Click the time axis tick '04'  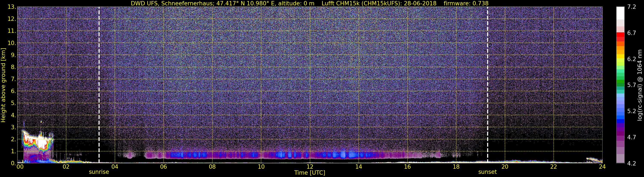click(x=115, y=167)
